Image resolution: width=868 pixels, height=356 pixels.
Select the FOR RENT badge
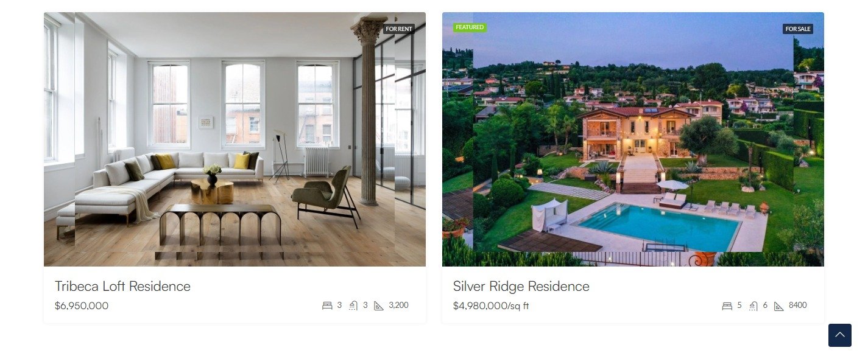point(399,29)
